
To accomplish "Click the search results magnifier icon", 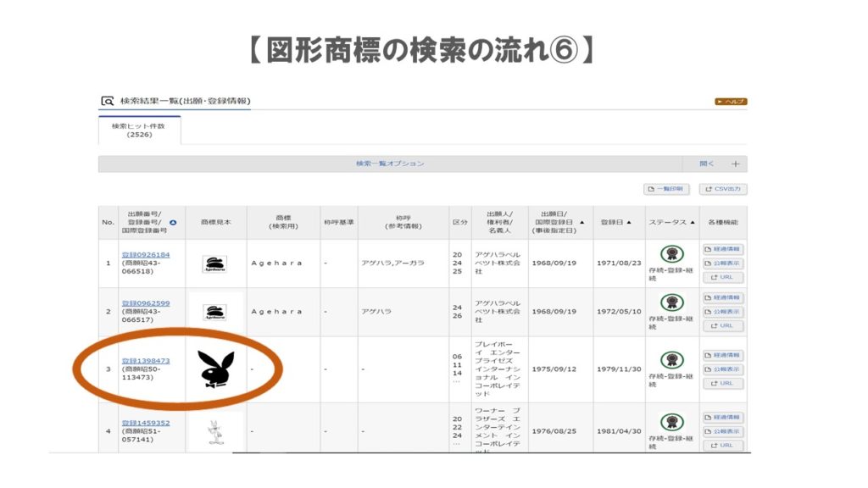I will pos(108,101).
